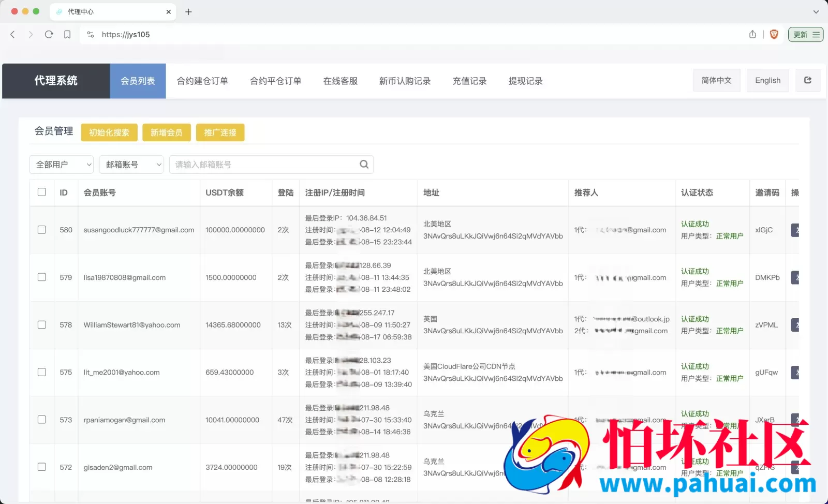Click the 新增会员 button

pos(167,132)
